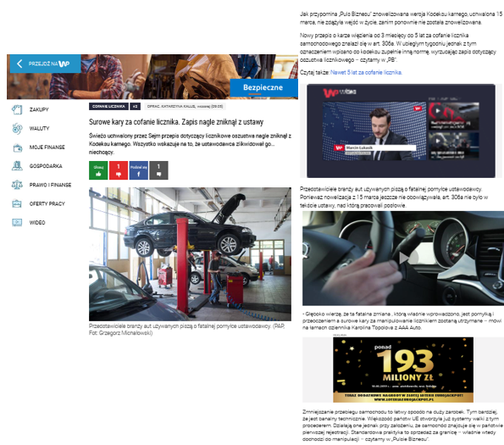Click the red thumbs-down vote button
504x445 pixels.
coord(119,170)
